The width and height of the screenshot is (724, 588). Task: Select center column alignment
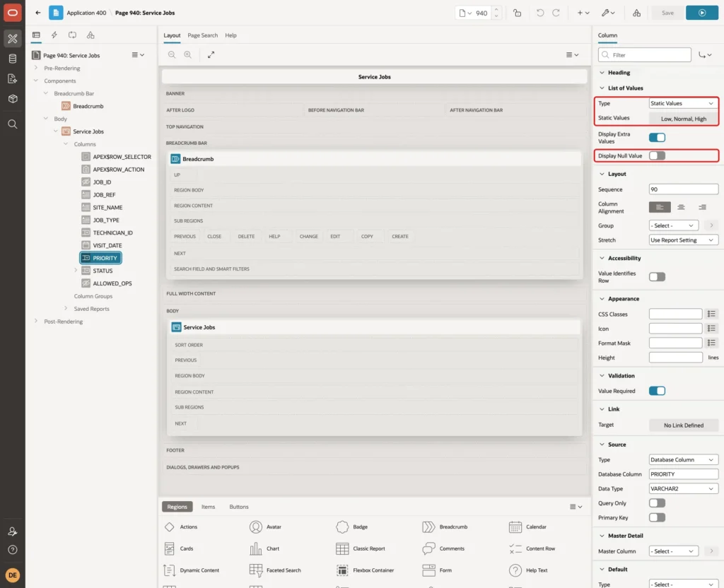point(681,207)
